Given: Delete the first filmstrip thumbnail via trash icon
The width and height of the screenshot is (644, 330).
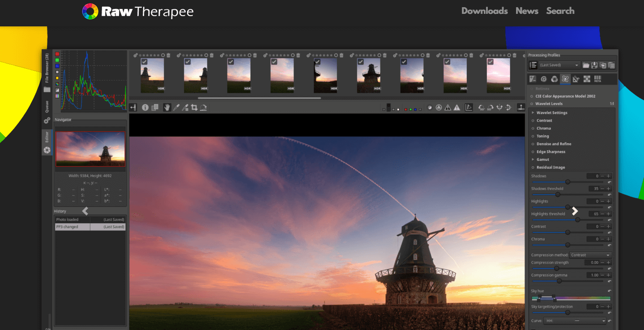Looking at the screenshot, I should coord(168,55).
